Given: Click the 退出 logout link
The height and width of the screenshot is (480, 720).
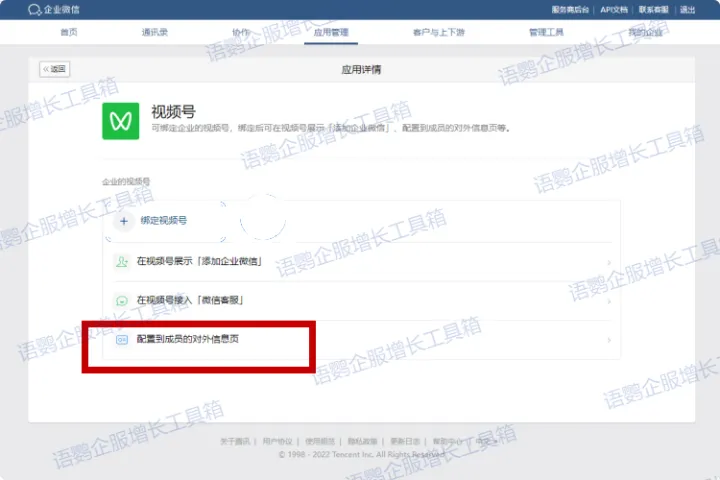Looking at the screenshot, I should [x=687, y=10].
